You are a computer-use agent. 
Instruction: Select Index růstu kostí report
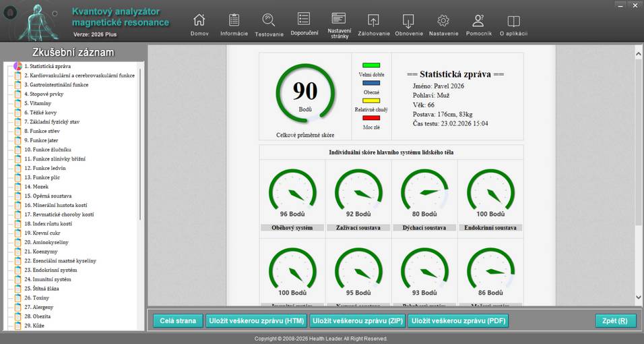point(48,223)
